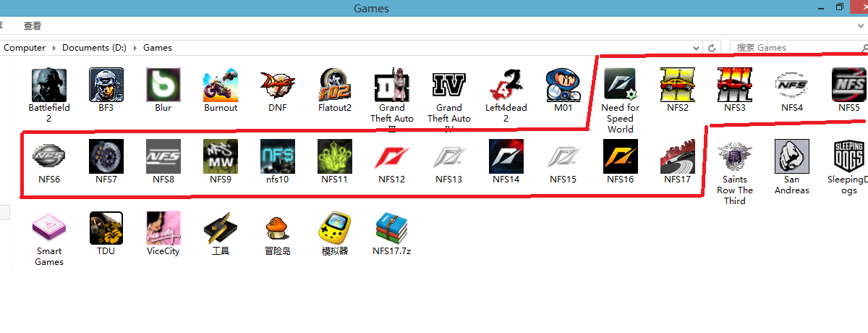Screen dimensions: 868x333
Task: Choose the Flatout2 game icon
Action: pos(335,85)
